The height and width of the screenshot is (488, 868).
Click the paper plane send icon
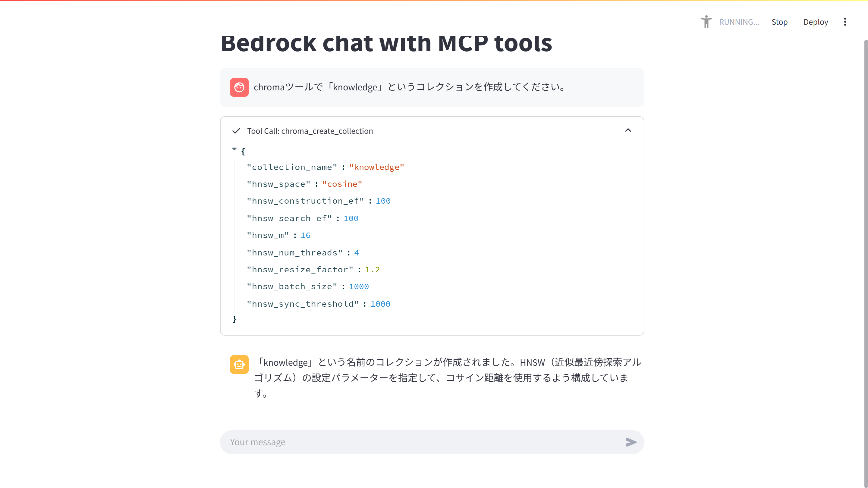631,442
